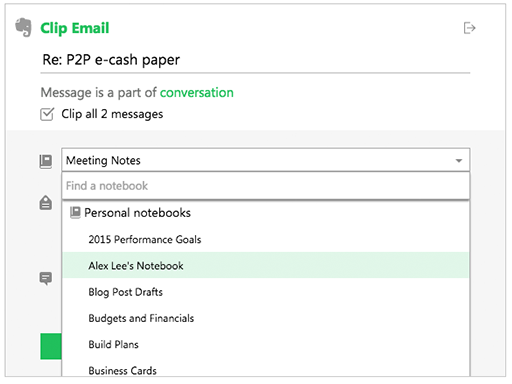
Task: Open the Meeting Notes notebook dropdown
Action: (x=266, y=160)
